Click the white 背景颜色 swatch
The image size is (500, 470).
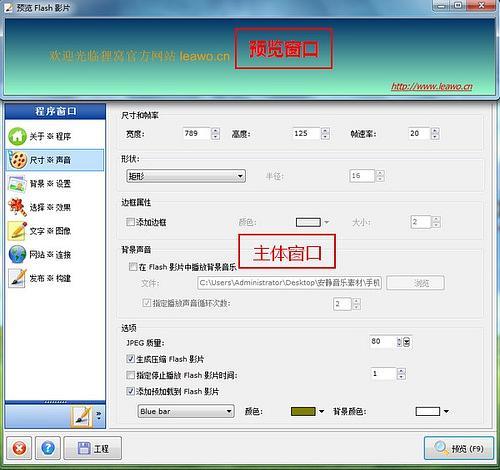(x=428, y=411)
